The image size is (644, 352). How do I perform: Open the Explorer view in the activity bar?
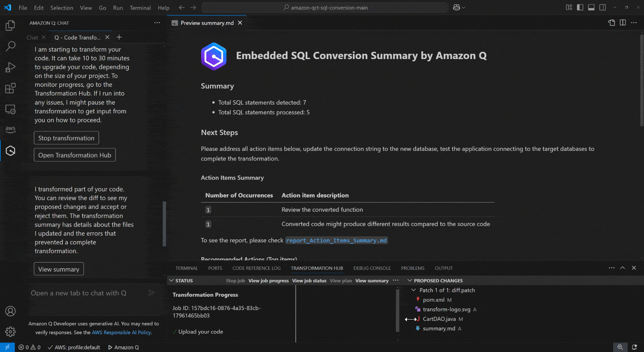click(10, 25)
